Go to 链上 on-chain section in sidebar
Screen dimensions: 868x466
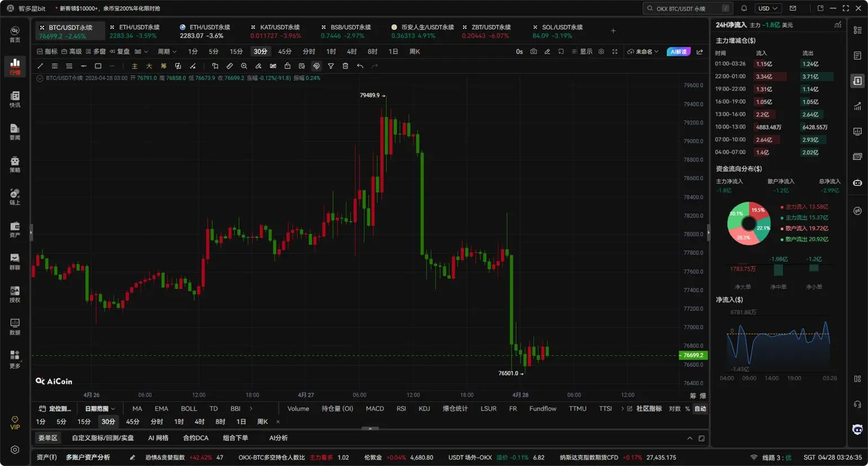coord(15,197)
